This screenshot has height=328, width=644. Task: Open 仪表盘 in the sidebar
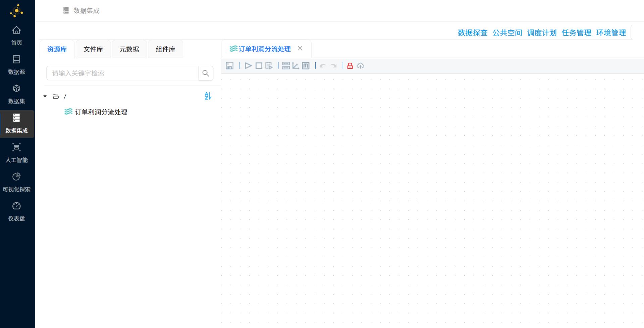coord(16,212)
